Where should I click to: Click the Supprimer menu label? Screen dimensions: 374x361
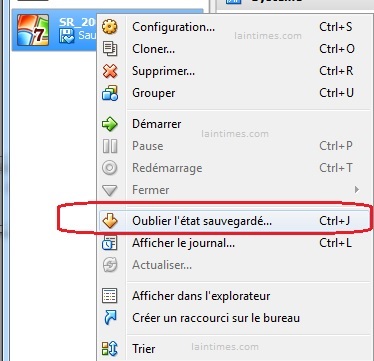(x=163, y=71)
